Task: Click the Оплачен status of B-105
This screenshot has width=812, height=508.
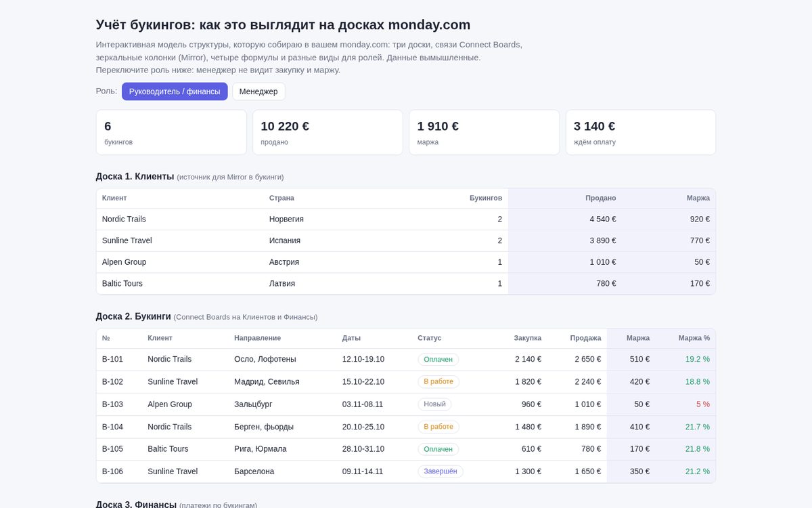Action: (x=438, y=449)
